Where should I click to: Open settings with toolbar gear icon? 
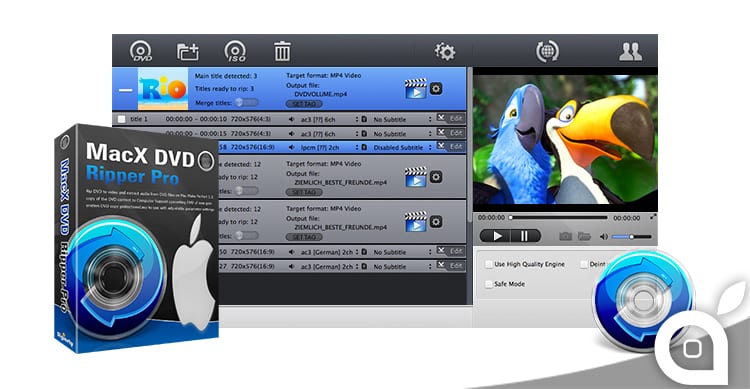point(445,51)
